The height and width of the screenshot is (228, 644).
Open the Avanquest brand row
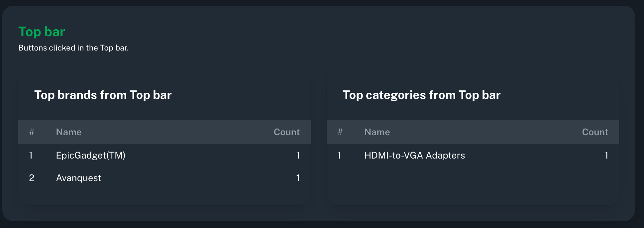tap(164, 178)
